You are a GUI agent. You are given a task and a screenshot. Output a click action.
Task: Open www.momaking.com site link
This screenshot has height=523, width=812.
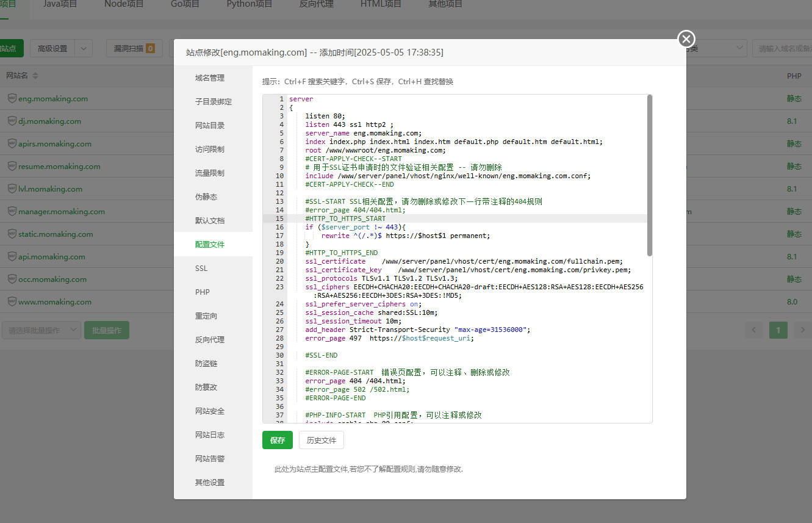pos(55,301)
